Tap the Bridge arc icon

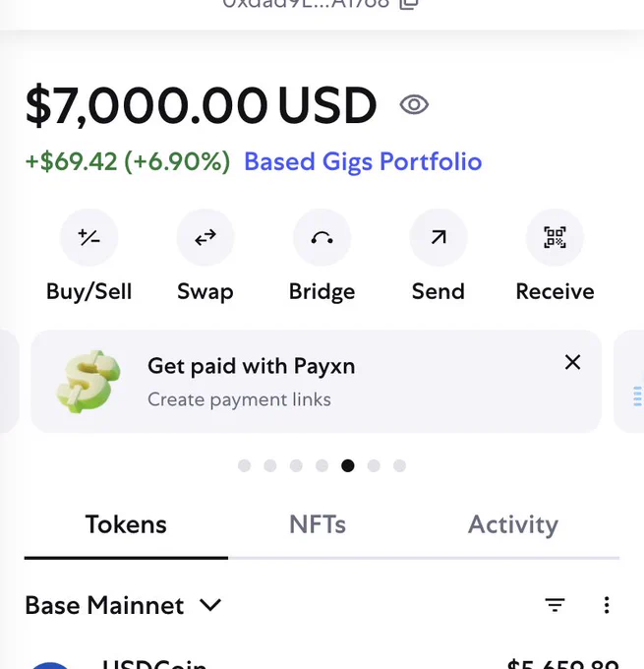322,237
